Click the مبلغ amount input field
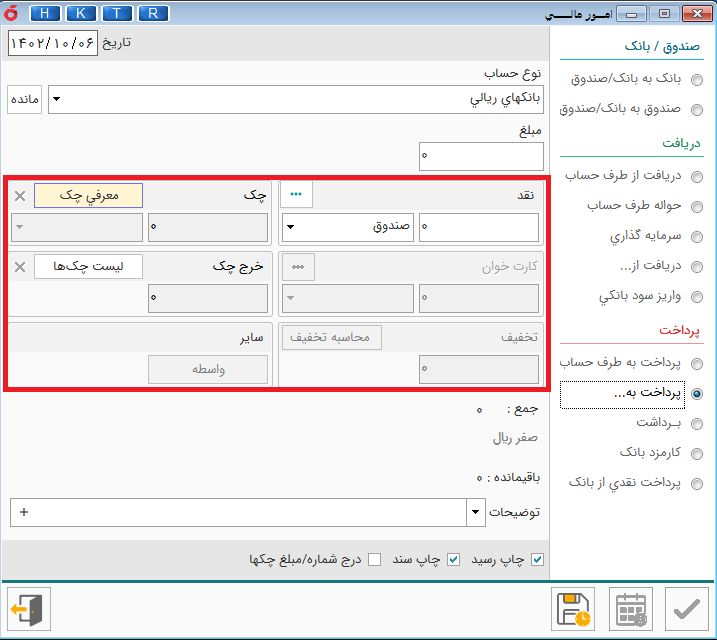Screen dimensions: 717x640 coord(482,156)
